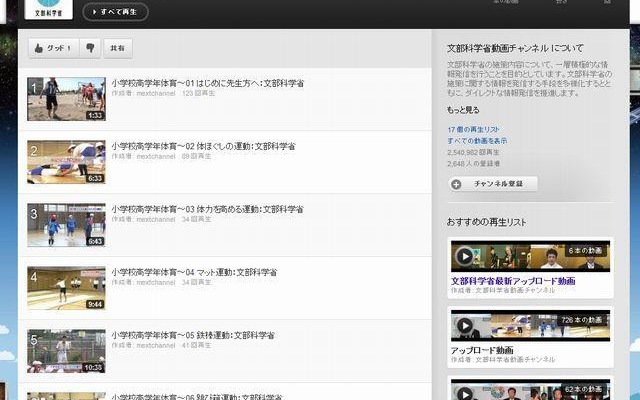Click the 6 本の動画 badge
Screen dimensions: 640x400
point(585,251)
